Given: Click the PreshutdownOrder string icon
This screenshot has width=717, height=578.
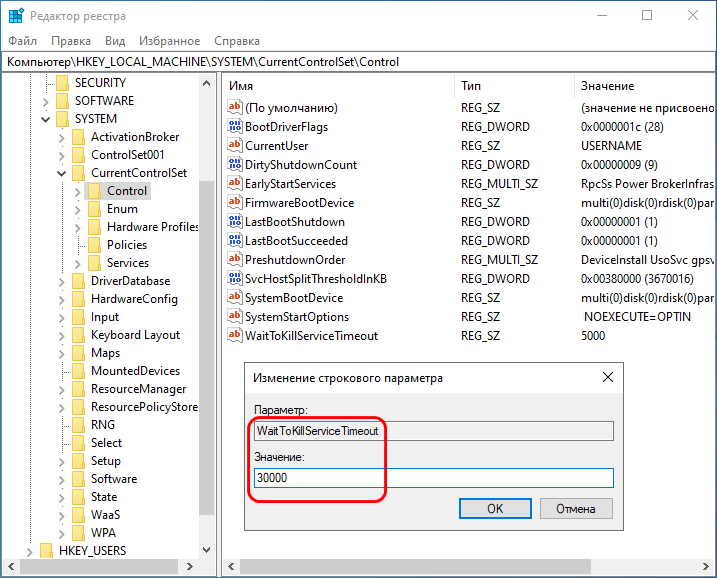Looking at the screenshot, I should point(235,259).
